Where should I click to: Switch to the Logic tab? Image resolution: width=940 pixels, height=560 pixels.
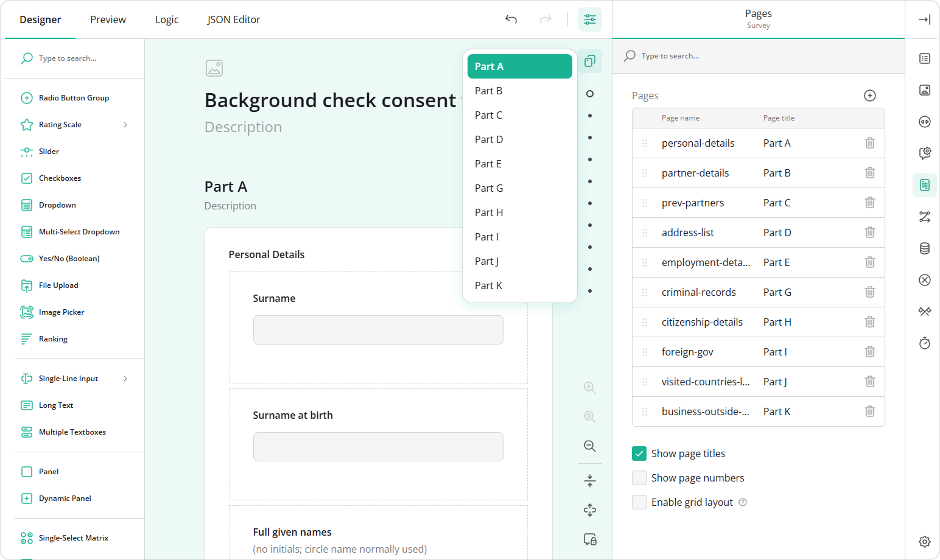167,19
